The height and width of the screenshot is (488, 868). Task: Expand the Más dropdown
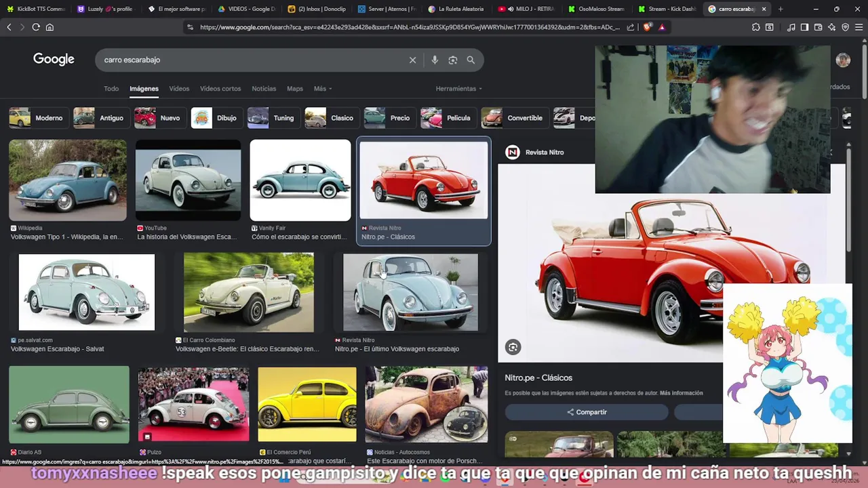pos(323,89)
